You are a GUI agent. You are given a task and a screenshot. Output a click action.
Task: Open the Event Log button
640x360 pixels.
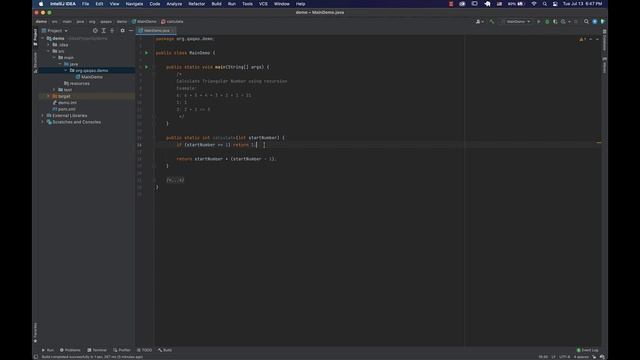pyautogui.click(x=587, y=350)
